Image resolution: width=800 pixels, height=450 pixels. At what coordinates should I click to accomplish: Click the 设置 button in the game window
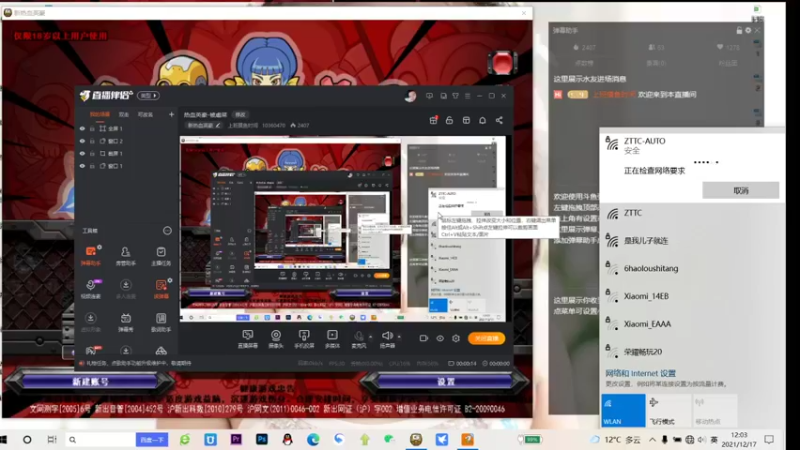(x=445, y=382)
